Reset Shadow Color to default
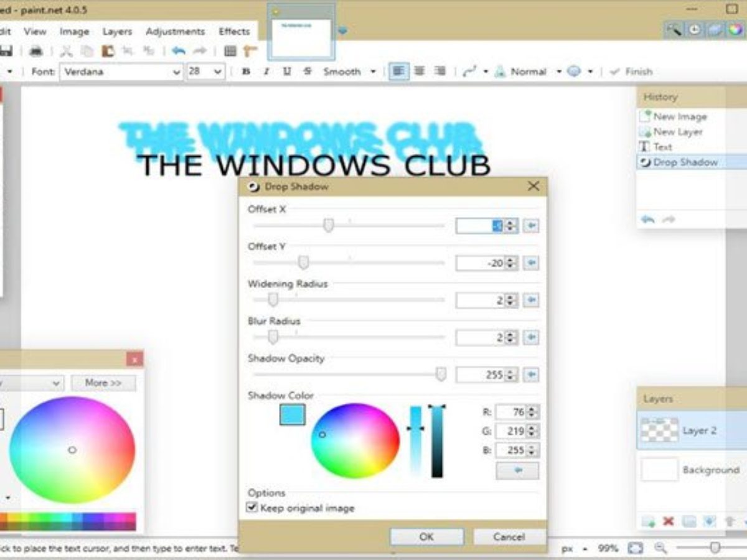This screenshot has width=747, height=560. [517, 471]
